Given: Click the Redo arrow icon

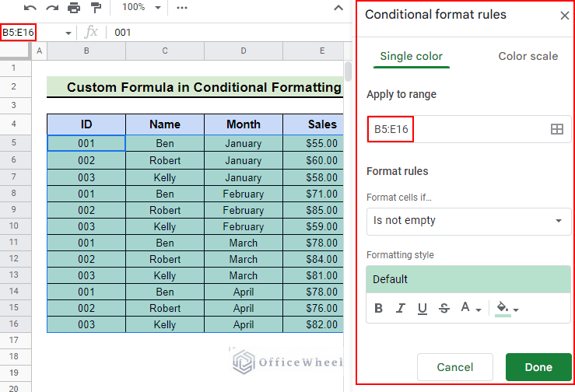Looking at the screenshot, I should tap(52, 8).
